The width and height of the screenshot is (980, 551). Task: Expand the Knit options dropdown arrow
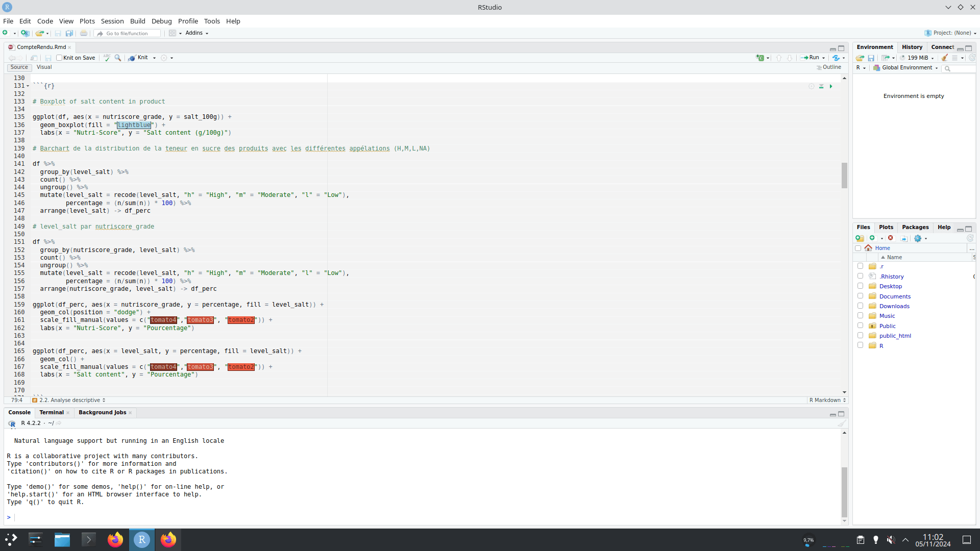tap(155, 58)
